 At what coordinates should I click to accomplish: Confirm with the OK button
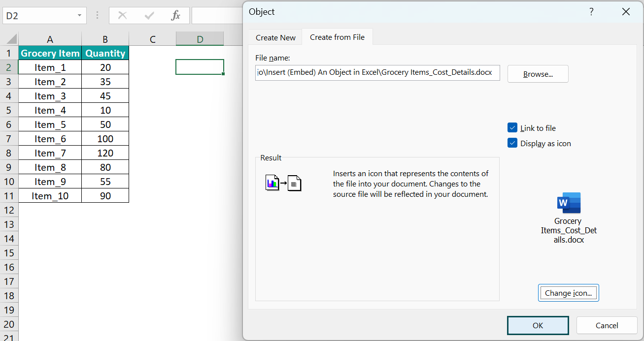[538, 325]
